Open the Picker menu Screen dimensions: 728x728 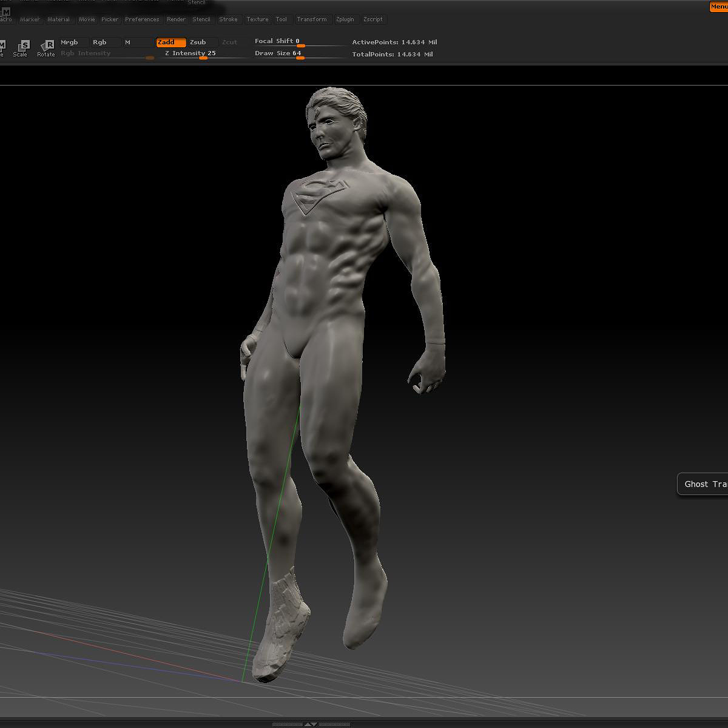click(110, 19)
